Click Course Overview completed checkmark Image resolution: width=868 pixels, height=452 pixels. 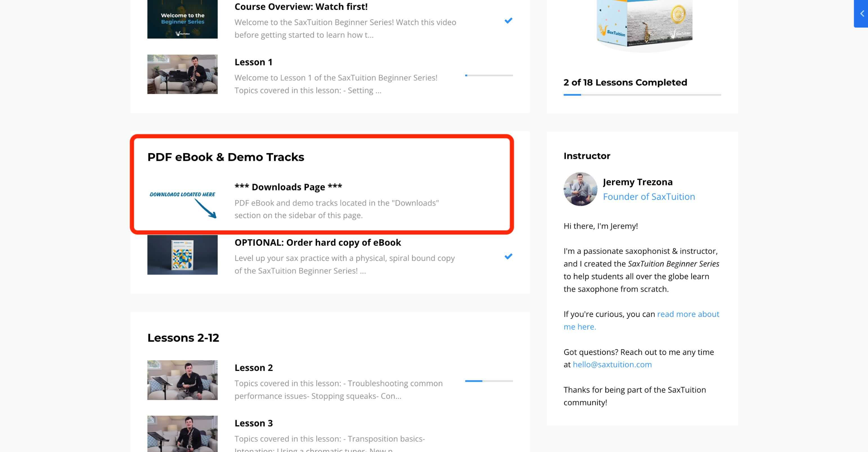tap(508, 21)
